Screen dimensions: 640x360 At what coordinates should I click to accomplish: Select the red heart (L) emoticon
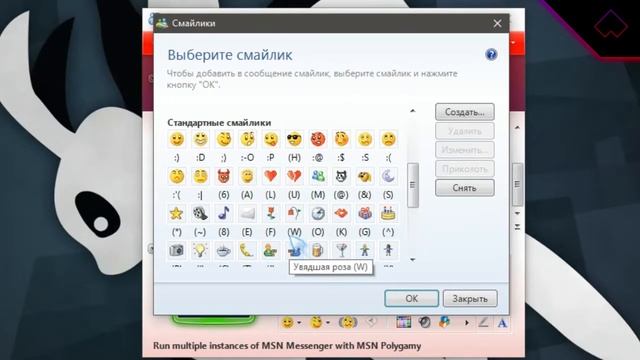(271, 176)
